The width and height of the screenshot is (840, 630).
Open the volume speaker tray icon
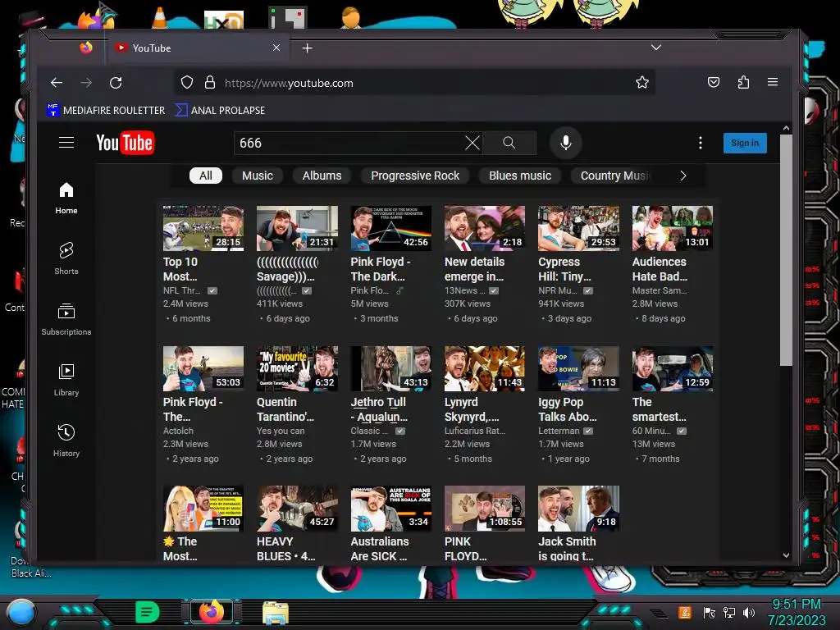[x=749, y=612]
